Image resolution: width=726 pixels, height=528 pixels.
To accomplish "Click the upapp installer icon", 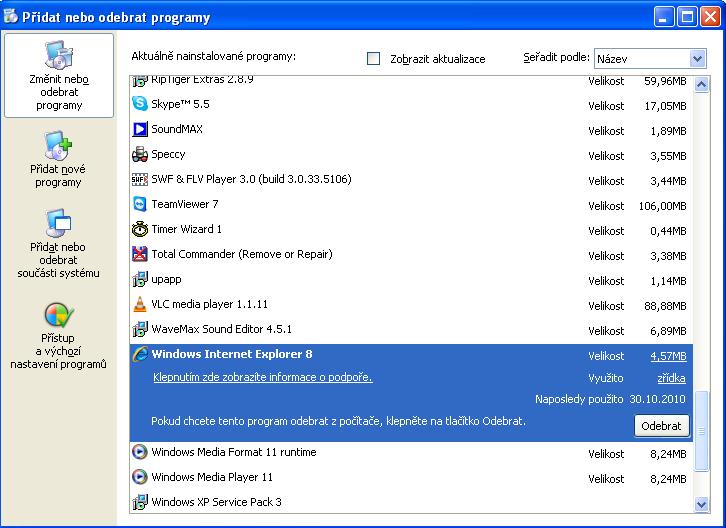I will click(139, 279).
